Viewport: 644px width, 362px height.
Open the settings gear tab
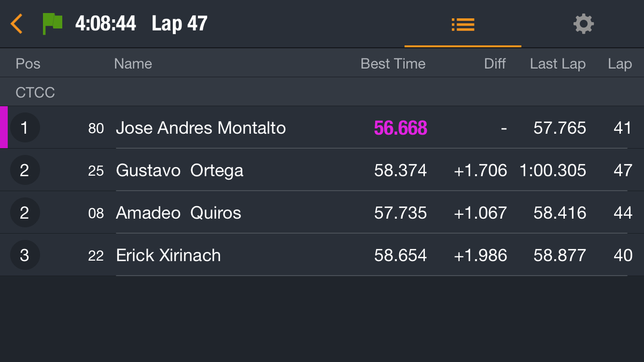coord(583,24)
